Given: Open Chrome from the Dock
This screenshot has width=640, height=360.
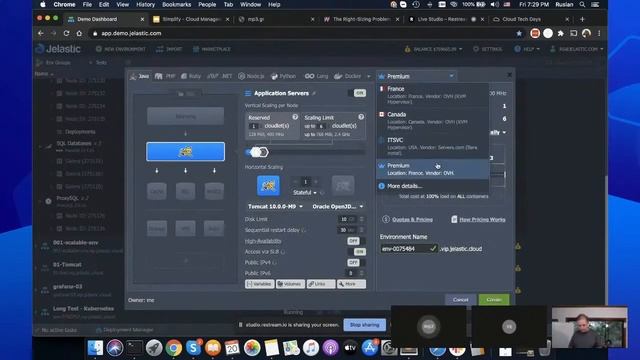Looking at the screenshot, I should pyautogui.click(x=173, y=348).
